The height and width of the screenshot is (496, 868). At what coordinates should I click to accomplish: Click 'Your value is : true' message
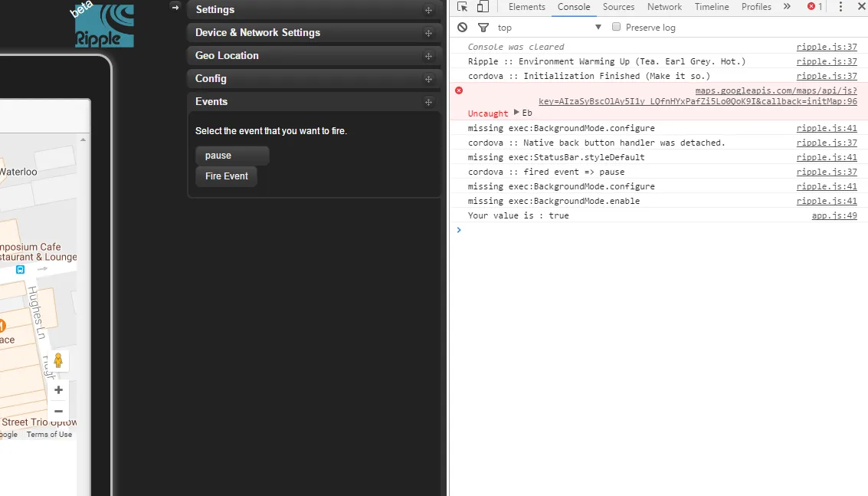pyautogui.click(x=518, y=215)
